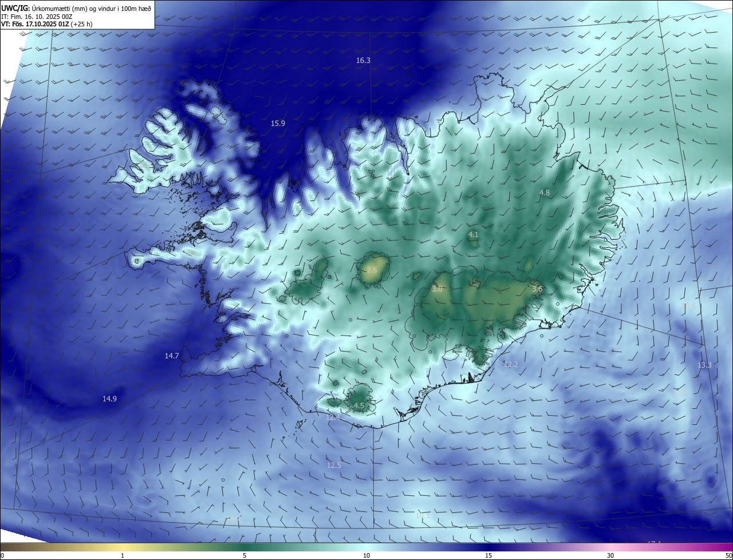Click the 'IT: Fim. 16. 10. 2025 00Z' line

coord(37,17)
